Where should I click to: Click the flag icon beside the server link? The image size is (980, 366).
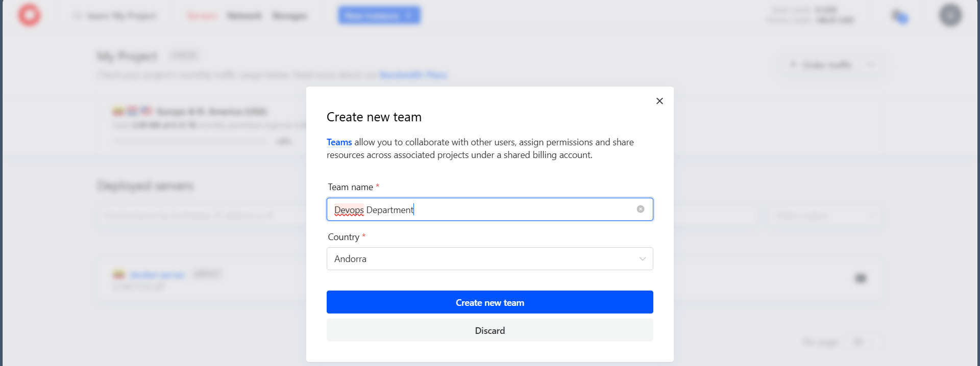tap(119, 275)
